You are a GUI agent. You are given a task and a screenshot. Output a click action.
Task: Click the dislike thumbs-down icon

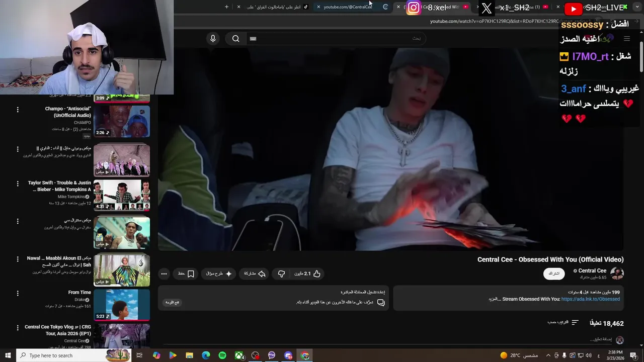click(281, 274)
